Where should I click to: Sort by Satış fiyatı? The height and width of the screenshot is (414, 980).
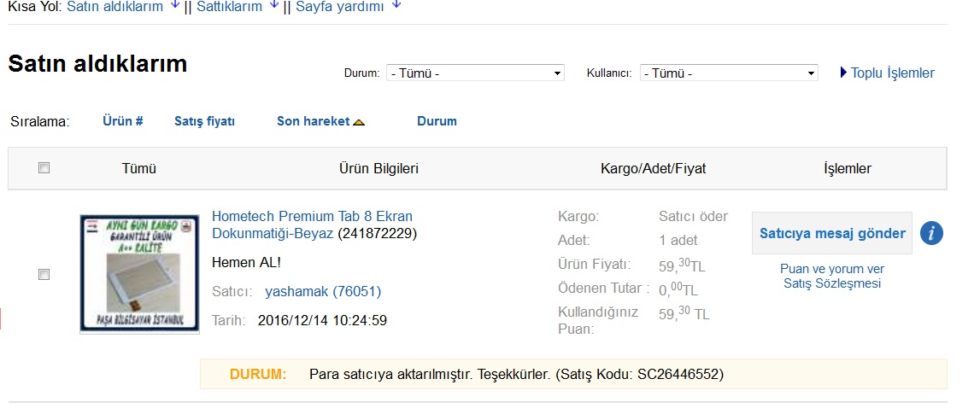coord(204,121)
